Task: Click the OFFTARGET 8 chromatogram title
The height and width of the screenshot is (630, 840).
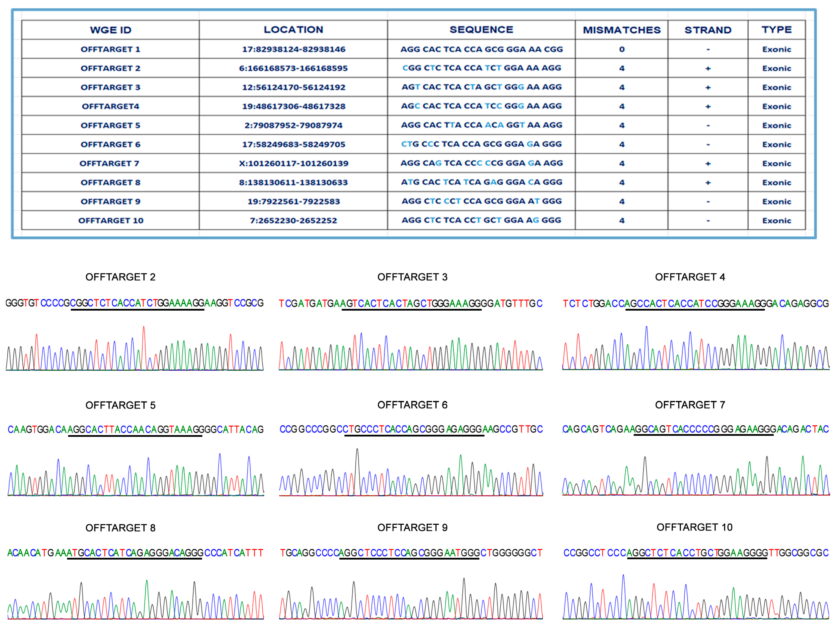Action: pos(120,528)
